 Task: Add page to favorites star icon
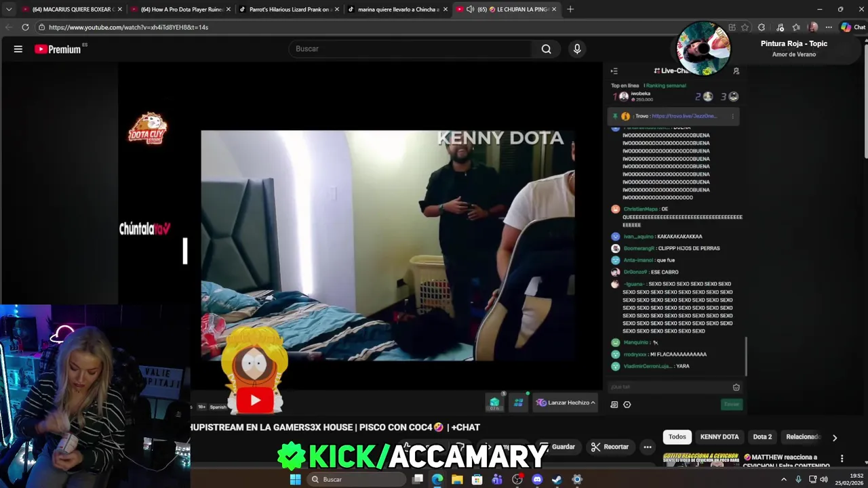pyautogui.click(x=745, y=27)
